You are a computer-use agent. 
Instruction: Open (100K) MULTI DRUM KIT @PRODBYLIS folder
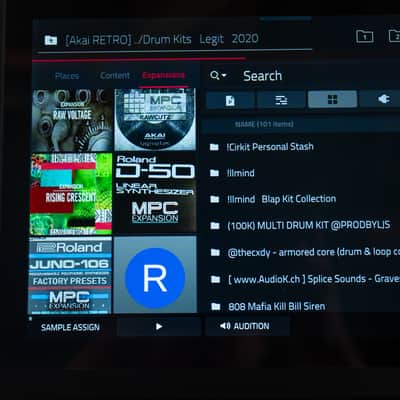[x=300, y=225]
